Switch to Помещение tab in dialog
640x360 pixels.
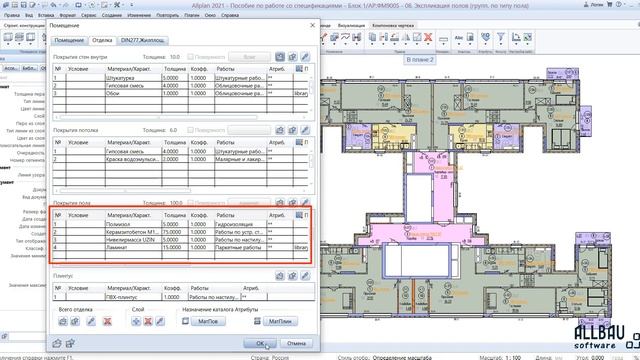(69, 40)
